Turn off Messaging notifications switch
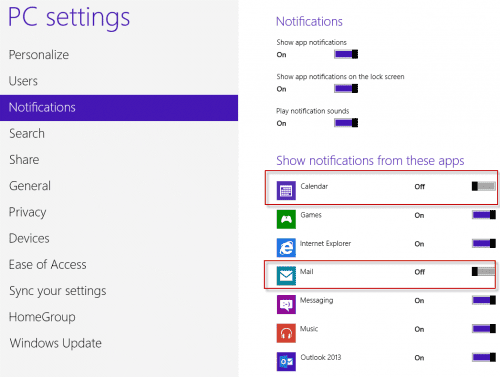 tap(484, 300)
